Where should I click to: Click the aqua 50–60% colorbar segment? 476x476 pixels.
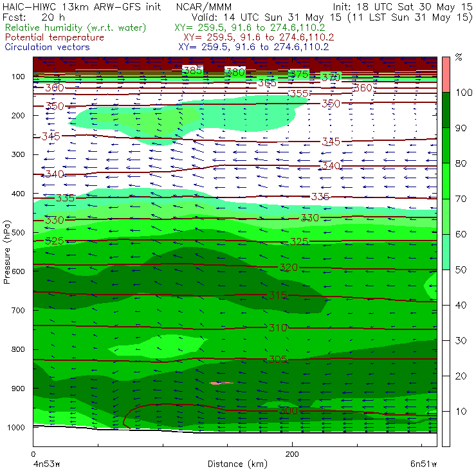(x=446, y=252)
